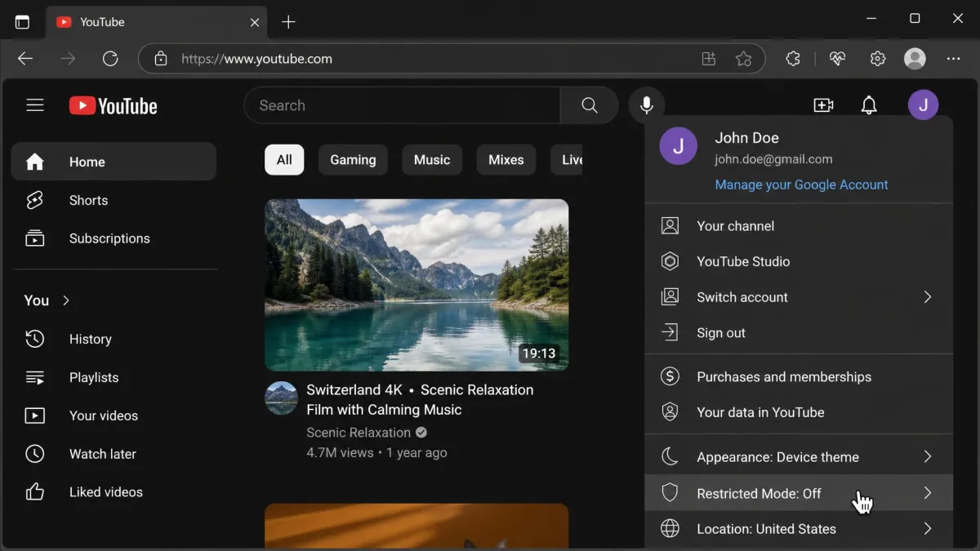Click the search magnifier button
The height and width of the screenshot is (551, 980).
[589, 105]
